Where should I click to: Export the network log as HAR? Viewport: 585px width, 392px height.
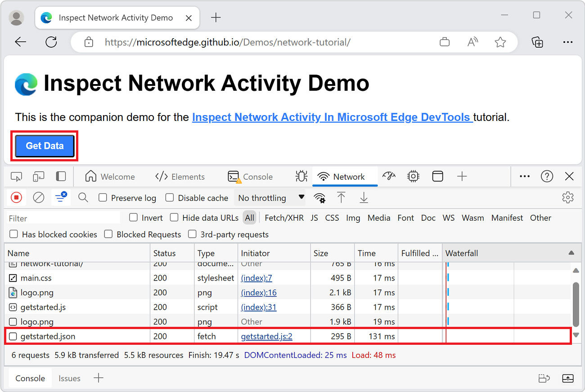coord(364,197)
